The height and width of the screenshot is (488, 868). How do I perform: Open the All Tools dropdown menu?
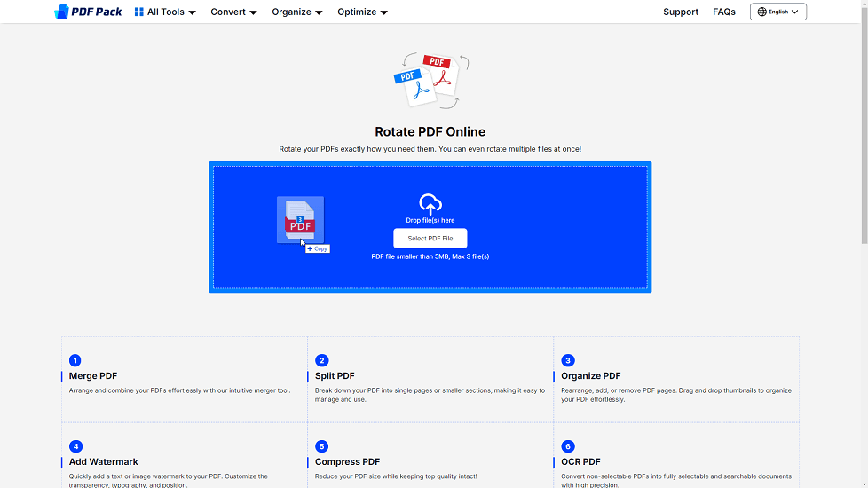point(165,12)
